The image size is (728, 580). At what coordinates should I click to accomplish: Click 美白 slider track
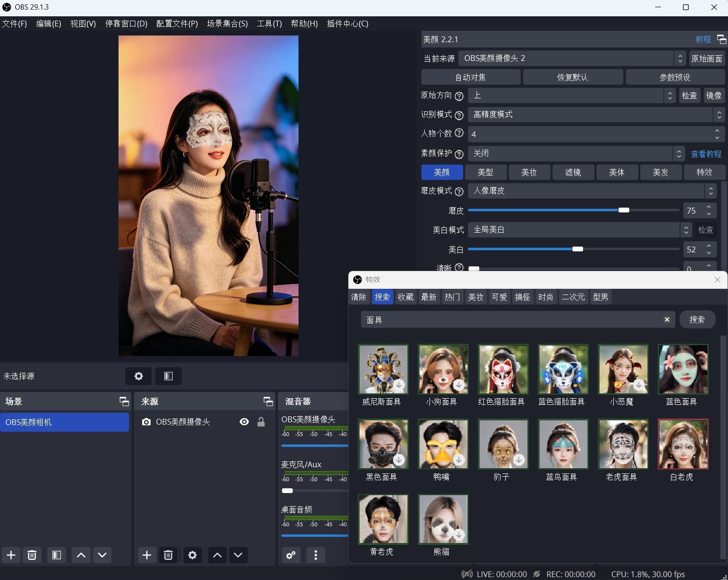point(573,249)
